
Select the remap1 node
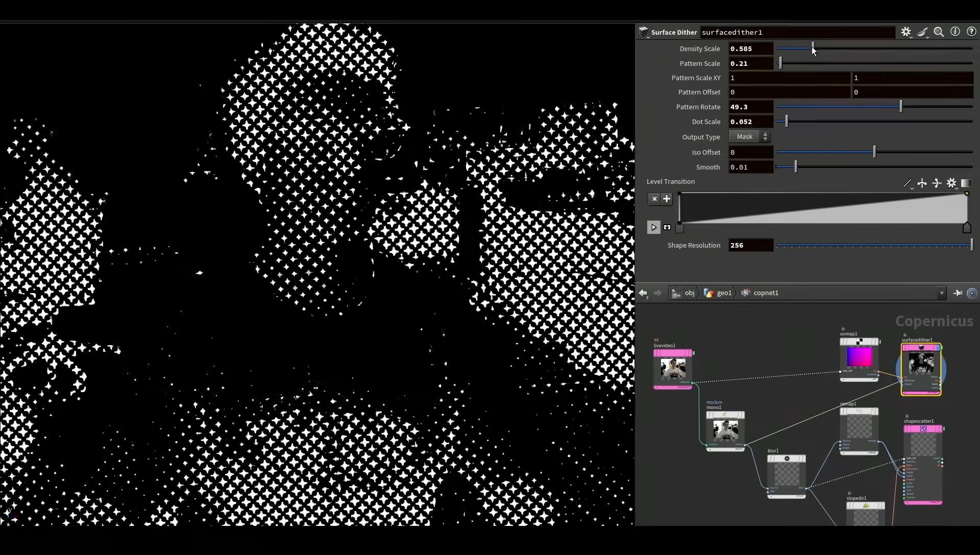[x=860, y=430]
